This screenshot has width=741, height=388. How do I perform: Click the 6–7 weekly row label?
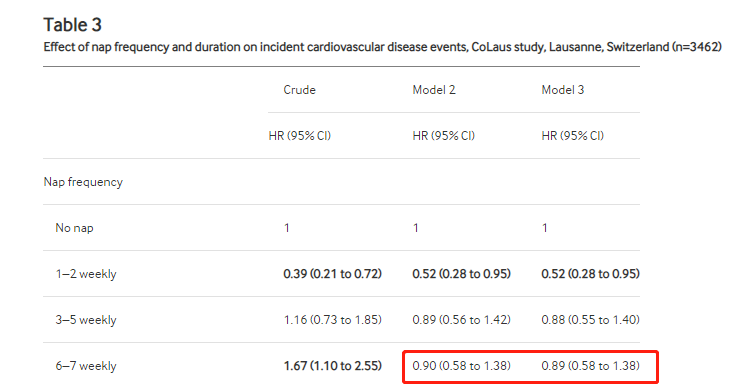(x=86, y=366)
